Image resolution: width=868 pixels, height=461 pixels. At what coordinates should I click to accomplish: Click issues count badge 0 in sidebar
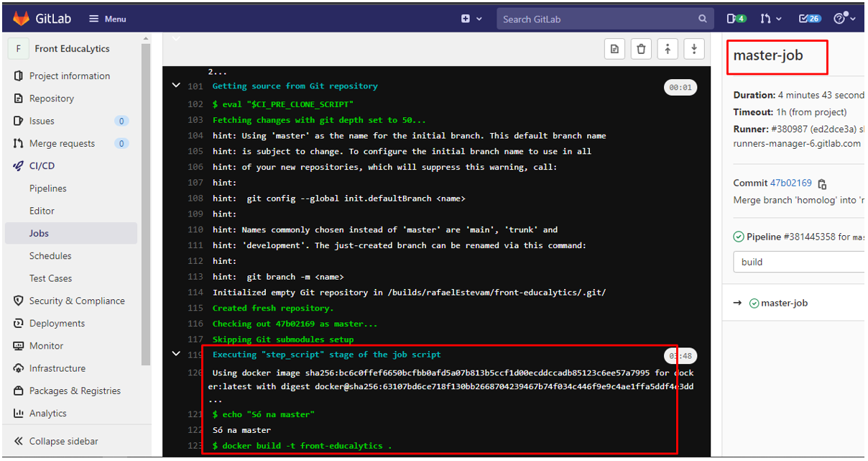(x=121, y=121)
